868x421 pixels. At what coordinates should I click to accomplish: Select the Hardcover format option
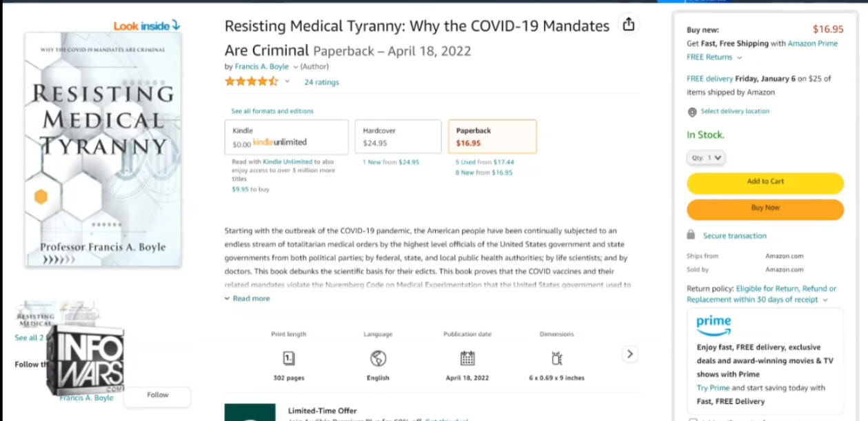pyautogui.click(x=398, y=137)
